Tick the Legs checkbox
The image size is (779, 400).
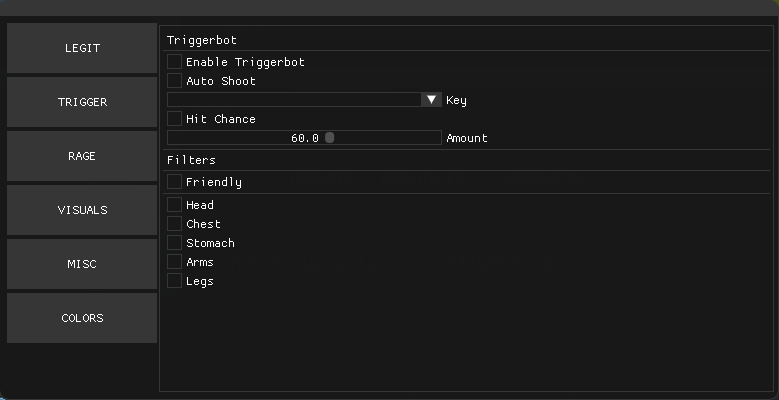coord(174,281)
